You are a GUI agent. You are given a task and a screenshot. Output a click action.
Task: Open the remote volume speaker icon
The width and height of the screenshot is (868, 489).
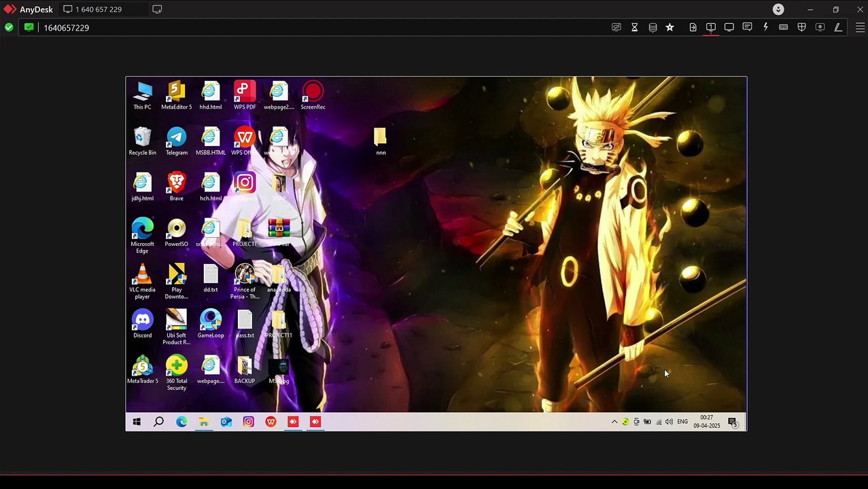tap(669, 422)
